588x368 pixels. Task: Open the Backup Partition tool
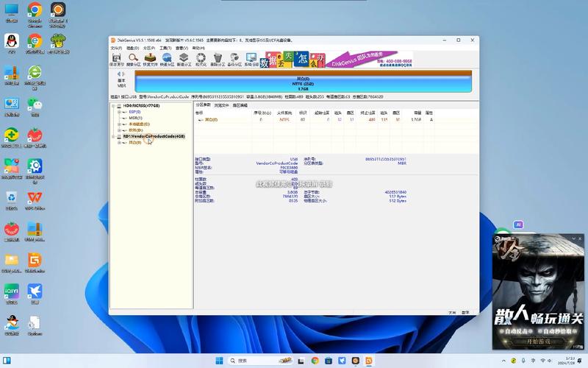tap(234, 60)
